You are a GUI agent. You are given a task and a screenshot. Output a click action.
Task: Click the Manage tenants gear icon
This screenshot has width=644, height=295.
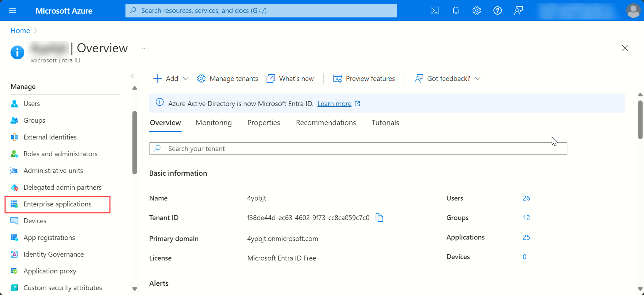coord(201,79)
